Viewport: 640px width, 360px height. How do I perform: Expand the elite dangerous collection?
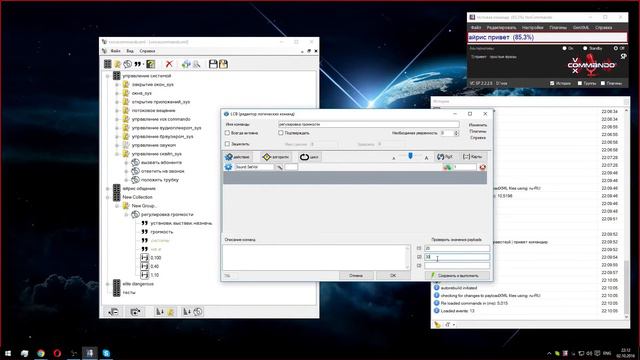pos(108,284)
